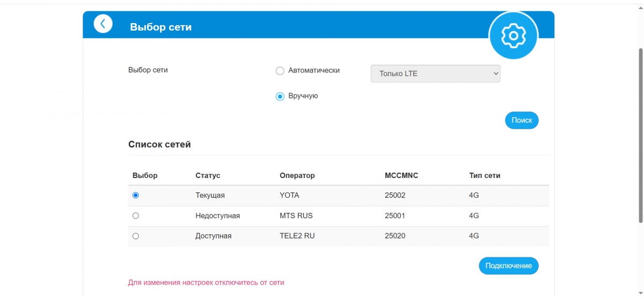Click the Недоступная status cell

217,216
